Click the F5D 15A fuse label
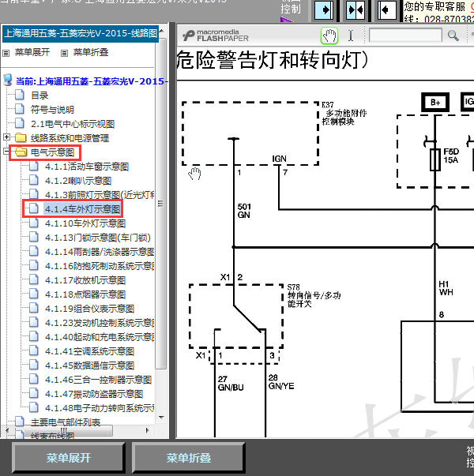Screen dimensions: 474x476 (x=451, y=156)
